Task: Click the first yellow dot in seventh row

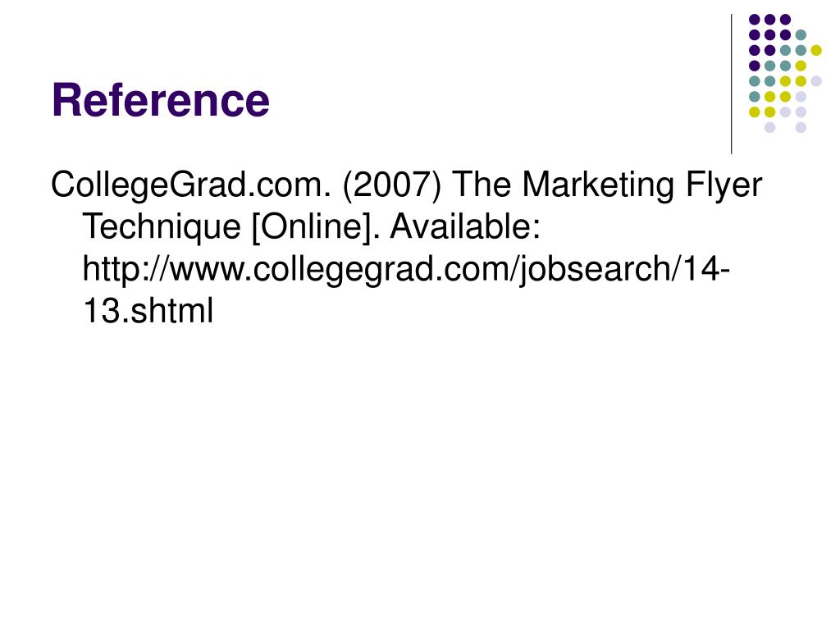Action: point(755,112)
